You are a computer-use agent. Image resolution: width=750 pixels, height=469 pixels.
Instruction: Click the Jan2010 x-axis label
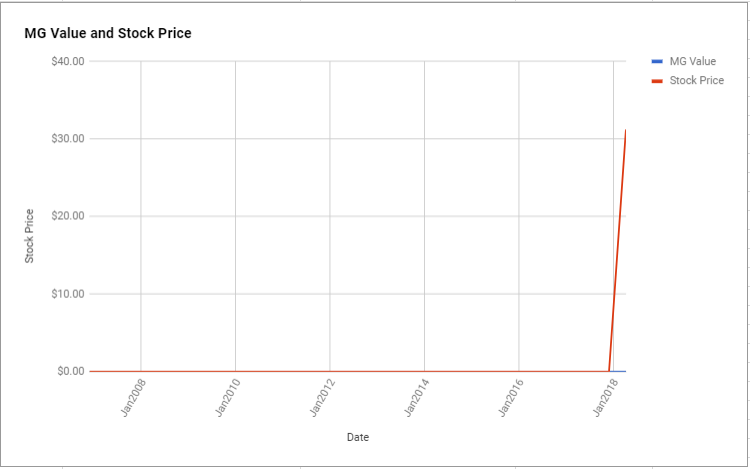click(228, 398)
